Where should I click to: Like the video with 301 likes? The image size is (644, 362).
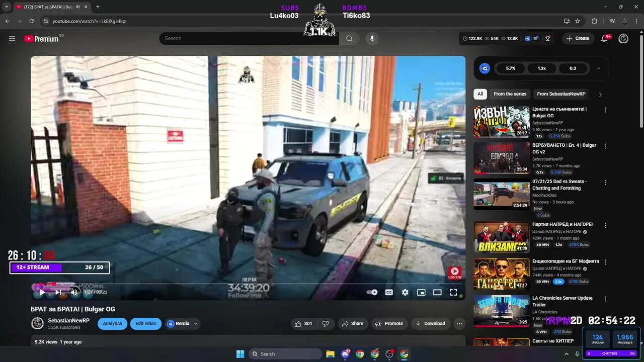[303, 324]
